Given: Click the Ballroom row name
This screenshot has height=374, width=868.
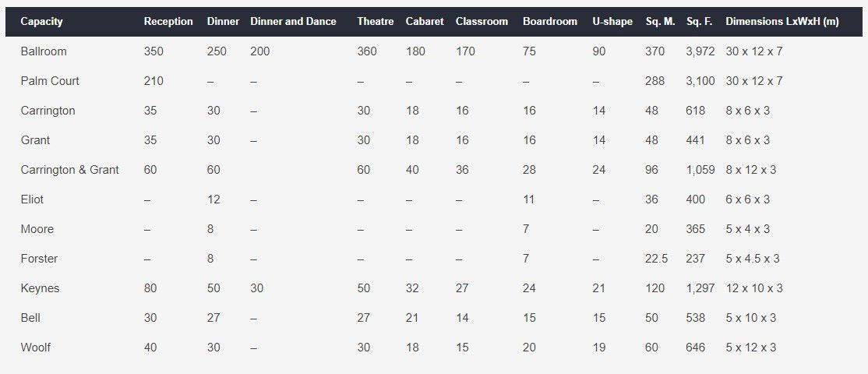Looking at the screenshot, I should (x=44, y=51).
